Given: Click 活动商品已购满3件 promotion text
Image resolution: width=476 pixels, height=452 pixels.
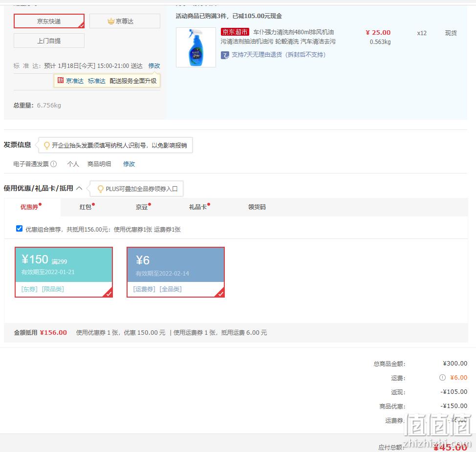Looking at the screenshot, I should pos(229,16).
